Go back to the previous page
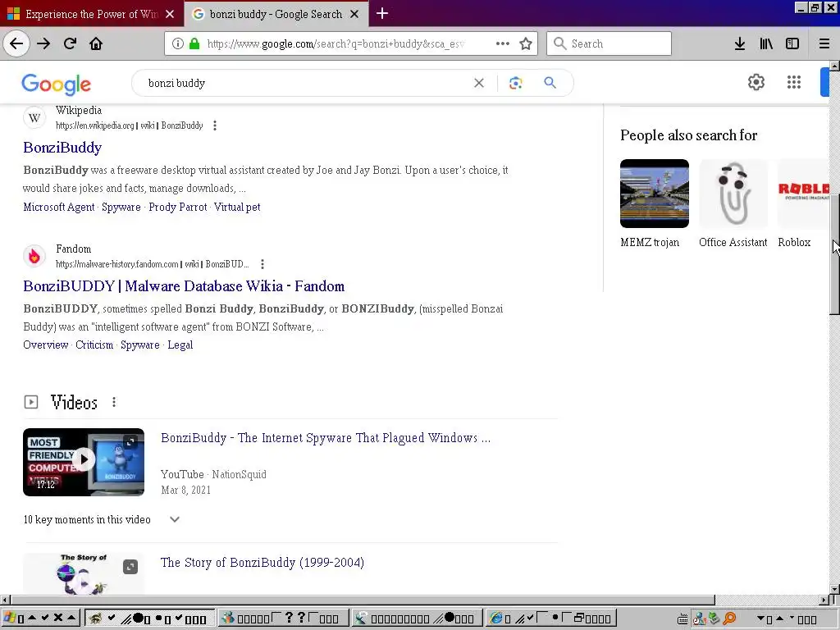This screenshot has height=630, width=840. 16,43
